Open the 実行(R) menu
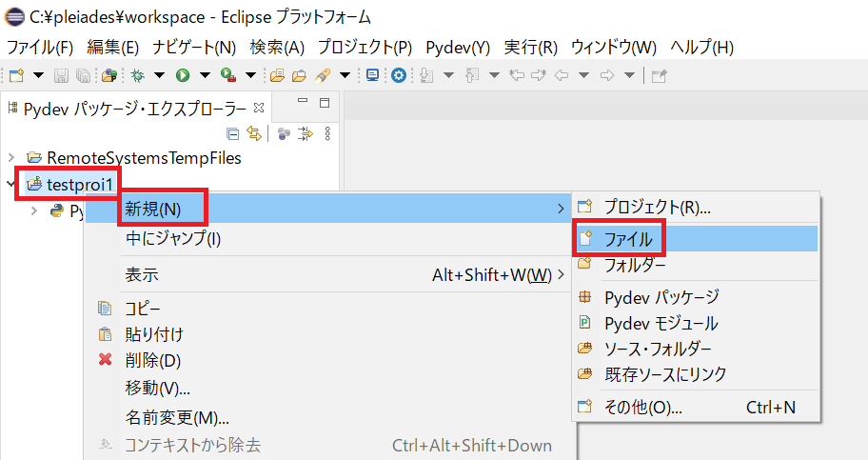 (531, 48)
